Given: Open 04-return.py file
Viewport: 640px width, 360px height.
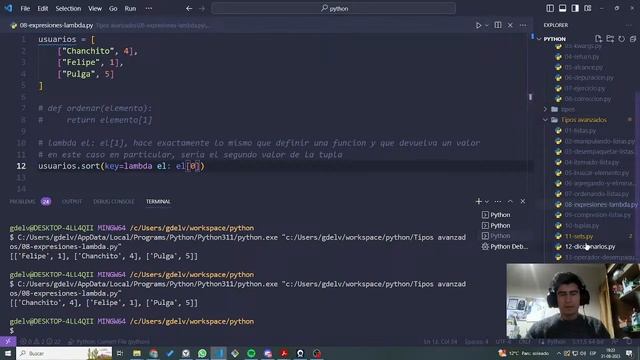Looking at the screenshot, I should pyautogui.click(x=582, y=57).
